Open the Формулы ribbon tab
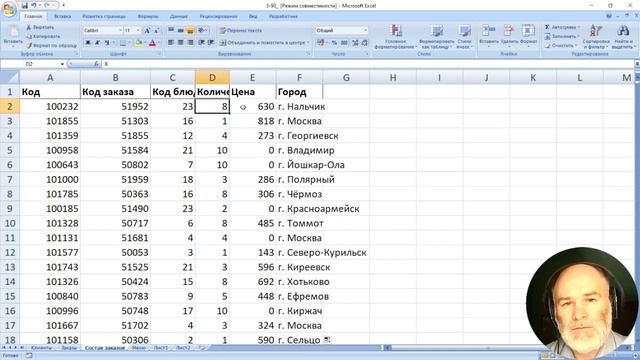 point(148,16)
